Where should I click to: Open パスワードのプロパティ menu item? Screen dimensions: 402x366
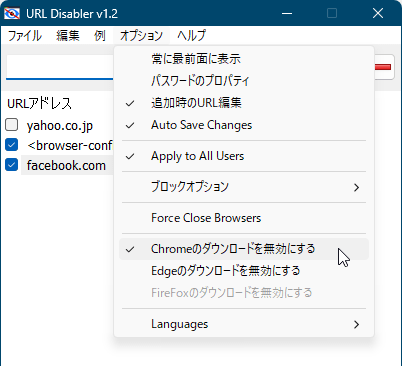coord(244,81)
